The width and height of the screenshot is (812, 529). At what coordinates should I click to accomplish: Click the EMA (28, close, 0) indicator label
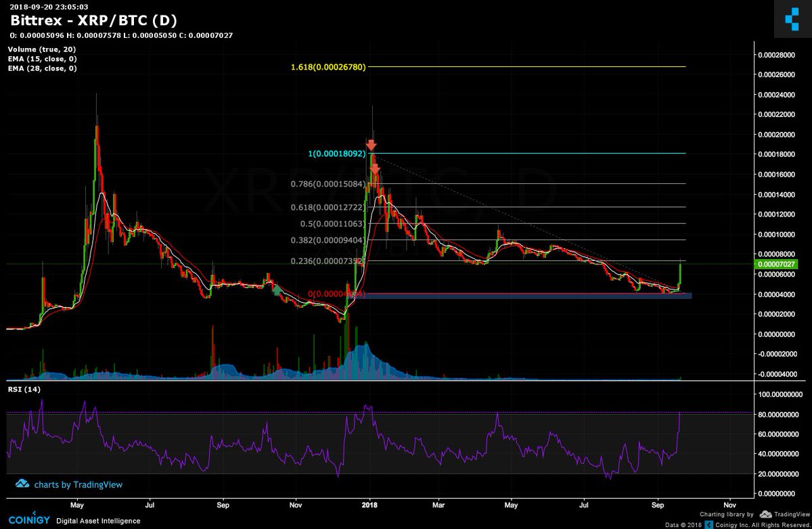(42, 68)
